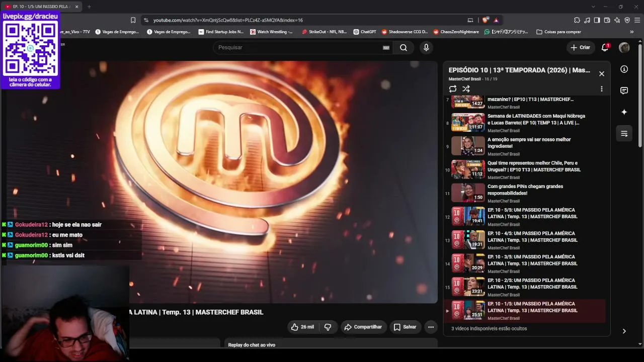644x362 pixels.
Task: Show more bookmarks with double chevron
Action: click(632, 32)
